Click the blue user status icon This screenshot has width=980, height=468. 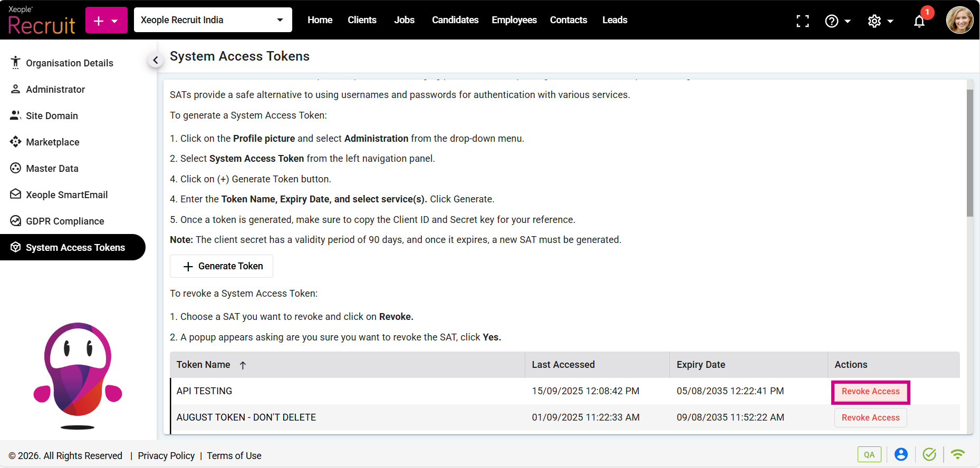tap(901, 454)
